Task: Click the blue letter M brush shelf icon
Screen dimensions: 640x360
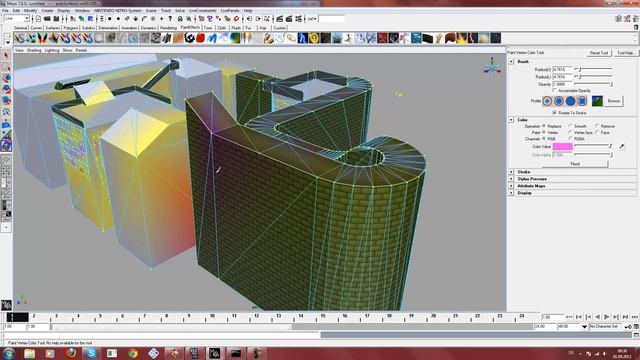Action: click(x=211, y=38)
